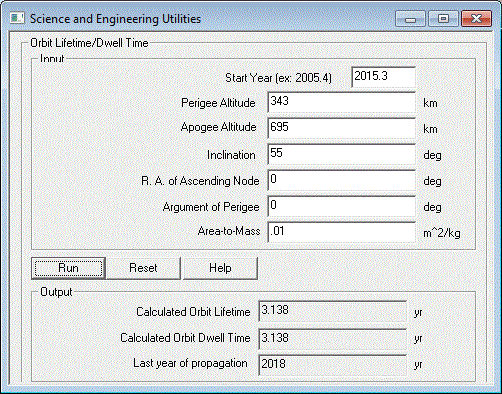Image resolution: width=502 pixels, height=394 pixels.
Task: Activate the Area-to-Mass input box
Action: pos(341,232)
